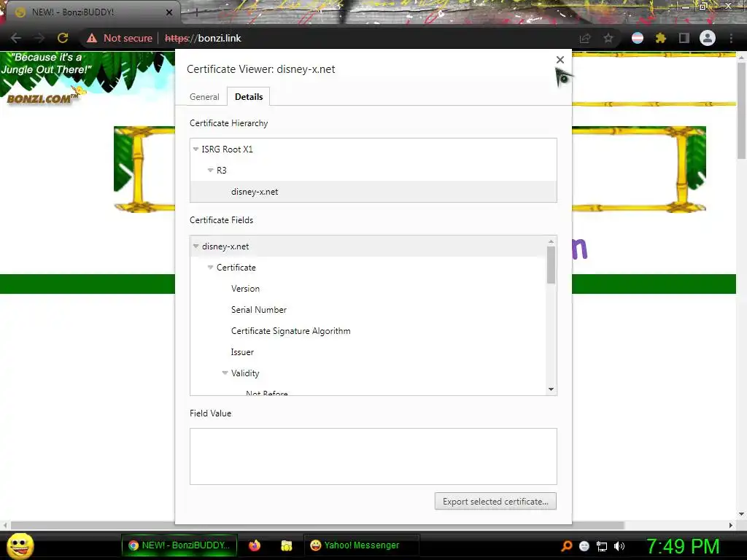Viewport: 747px width, 560px height.
Task: Close the NEW! - BonziBUDDY! tab
Action: coord(169,12)
